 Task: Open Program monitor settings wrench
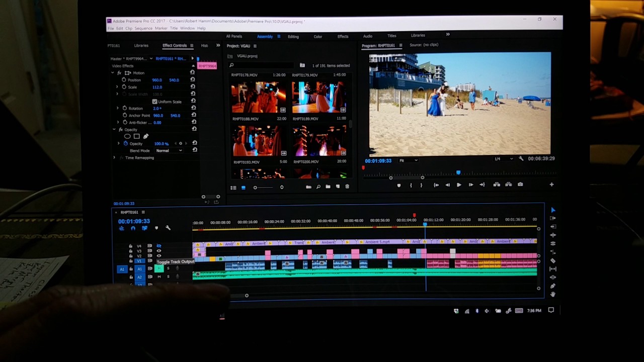click(521, 159)
